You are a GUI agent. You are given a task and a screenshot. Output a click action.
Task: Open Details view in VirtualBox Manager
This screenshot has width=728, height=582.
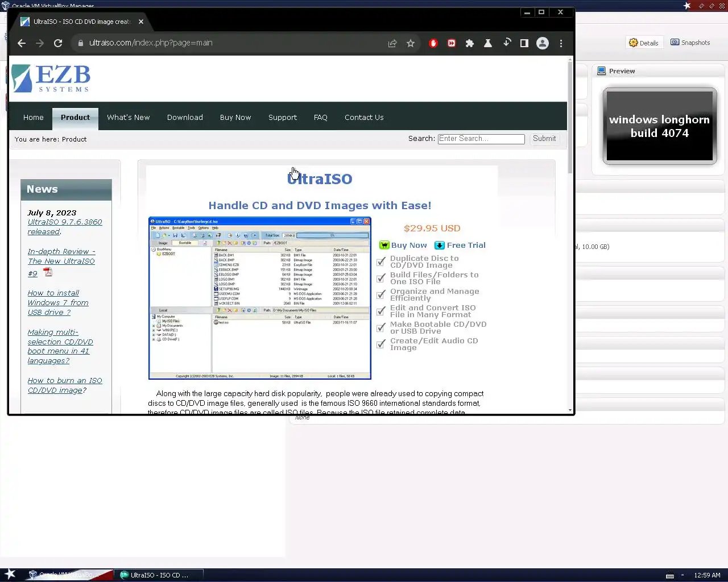click(x=644, y=43)
